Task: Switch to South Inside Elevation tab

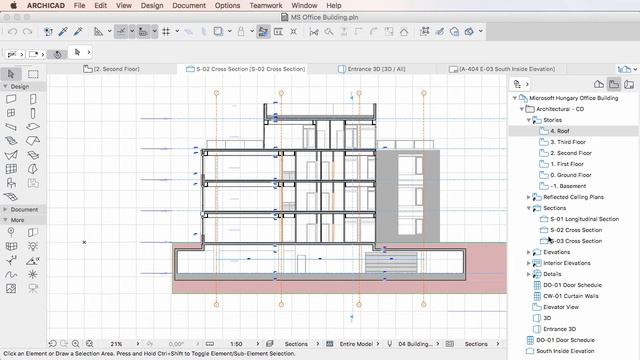Action: [x=502, y=69]
